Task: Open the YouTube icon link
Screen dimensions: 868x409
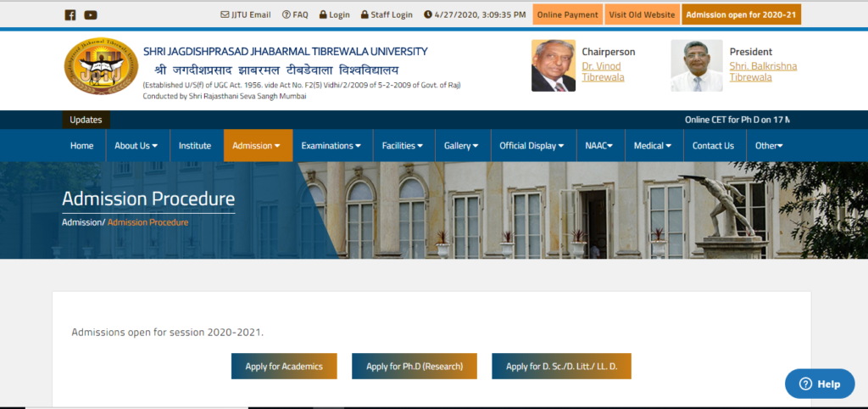Action: (91, 15)
